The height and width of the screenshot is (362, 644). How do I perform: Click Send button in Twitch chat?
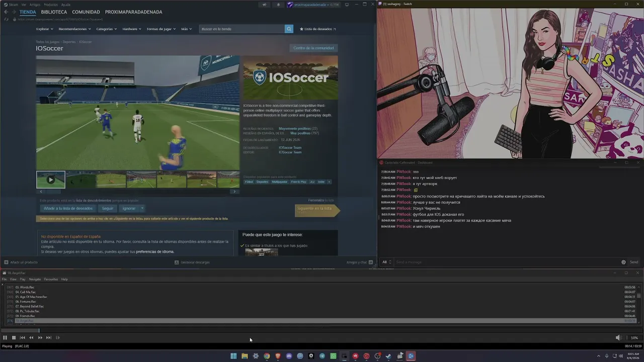(x=634, y=262)
